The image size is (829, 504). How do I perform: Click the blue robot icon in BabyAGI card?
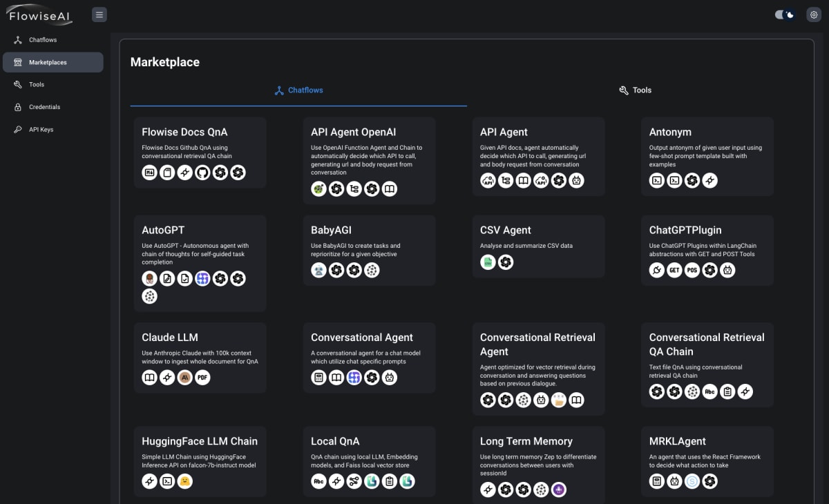coord(318,271)
